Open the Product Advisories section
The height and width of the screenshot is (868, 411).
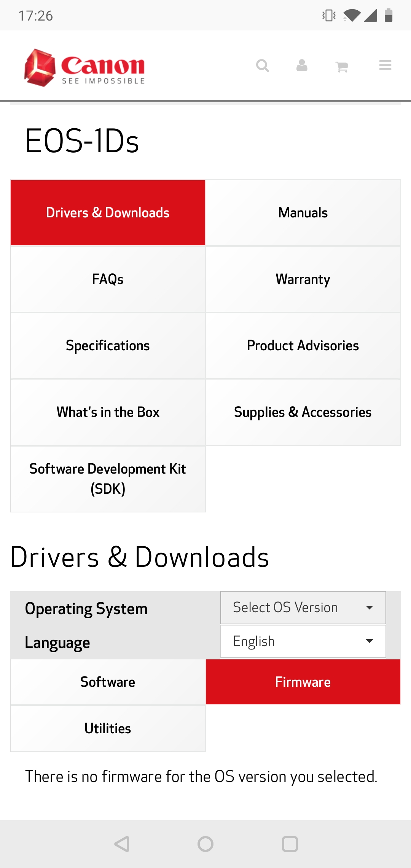pyautogui.click(x=303, y=345)
